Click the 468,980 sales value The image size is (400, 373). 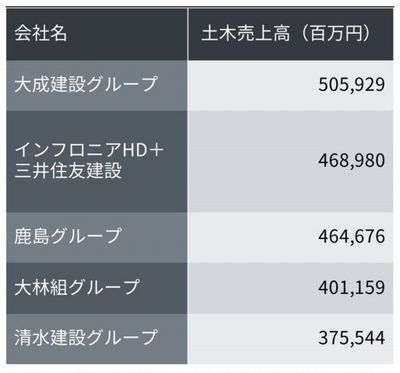352,161
